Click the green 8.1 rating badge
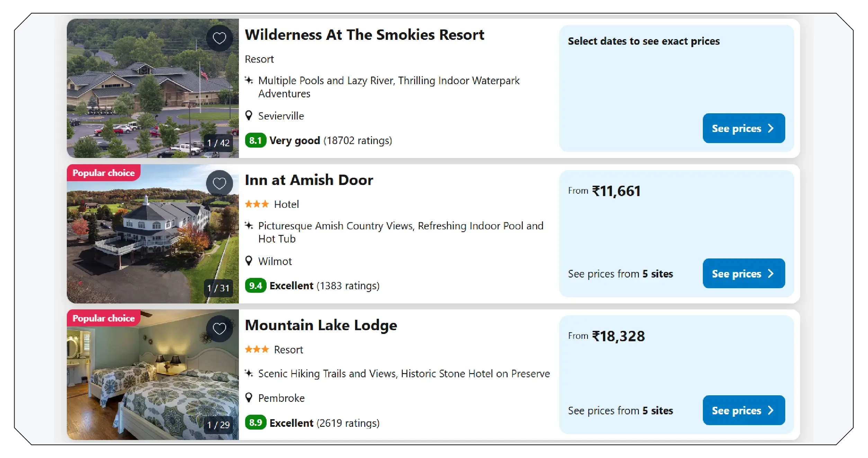868x458 pixels. tap(255, 140)
